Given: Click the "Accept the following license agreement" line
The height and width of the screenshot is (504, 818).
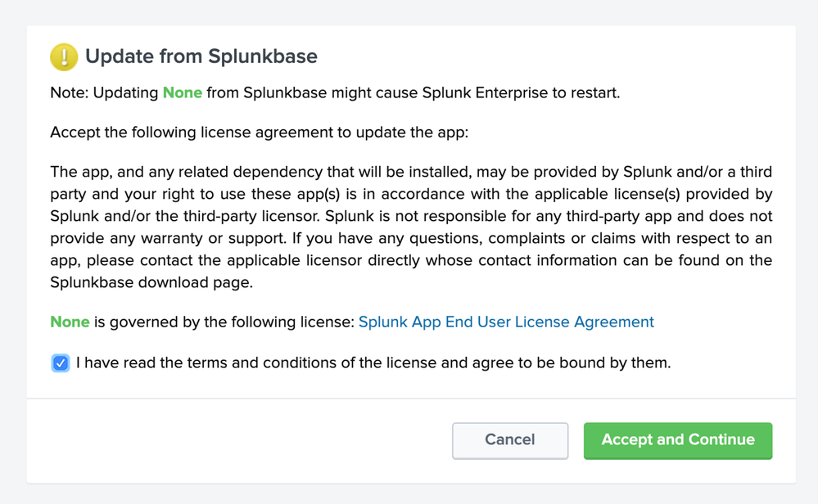Looking at the screenshot, I should click(259, 133).
